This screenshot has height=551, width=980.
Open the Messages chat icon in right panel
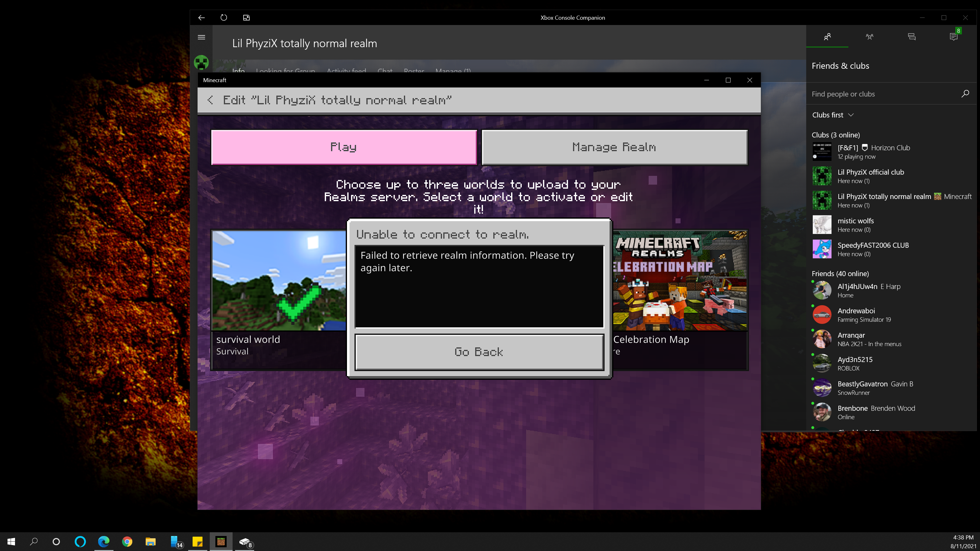(912, 37)
